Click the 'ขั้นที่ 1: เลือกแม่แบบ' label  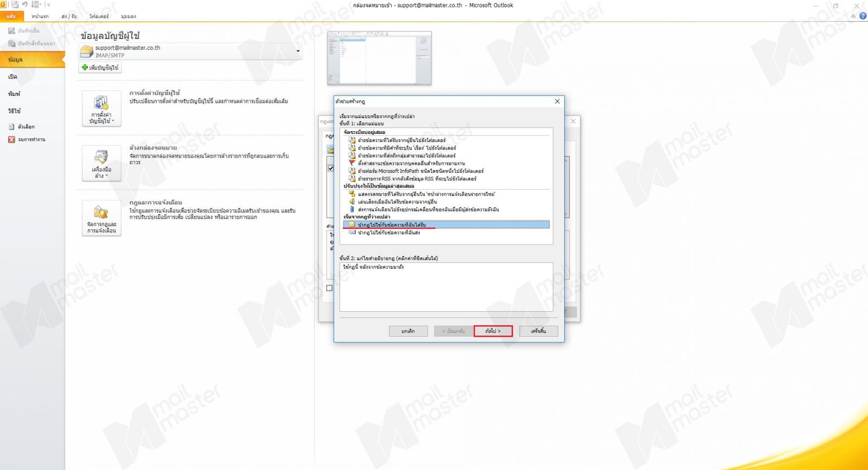362,124
